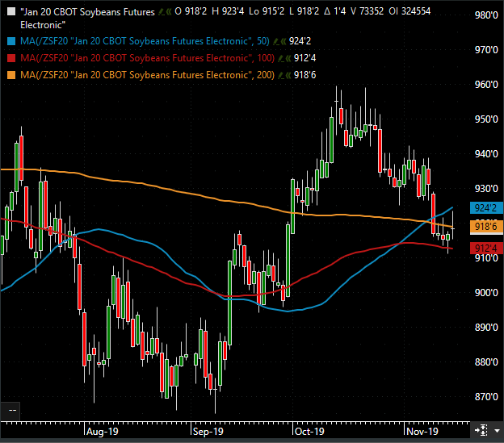Click the MA 50 current value 924'2 in legend

point(300,41)
